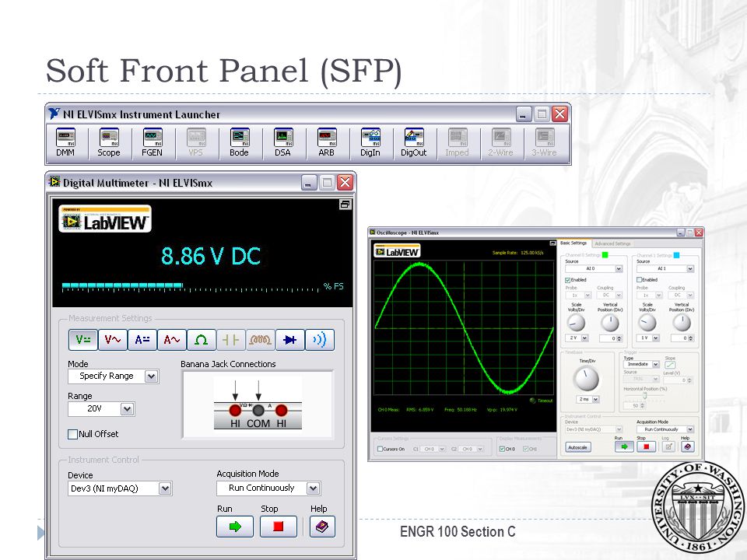Open Oscilloscope Acquisition Mode dropdown

coord(665,429)
